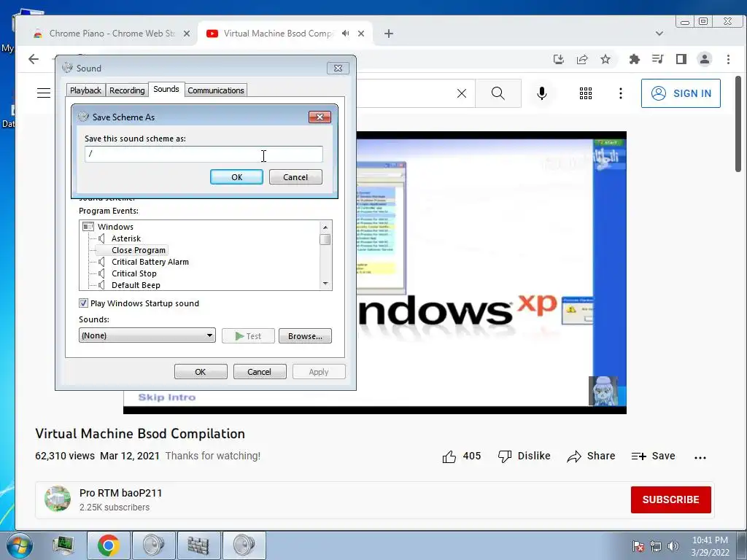747x560 pixels.
Task: Click the network tray icon
Action: coord(656,546)
